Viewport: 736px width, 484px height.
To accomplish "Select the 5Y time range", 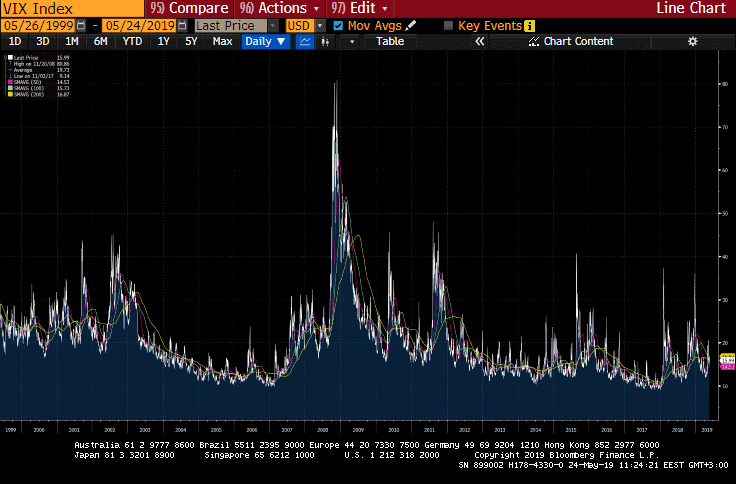I will 191,41.
